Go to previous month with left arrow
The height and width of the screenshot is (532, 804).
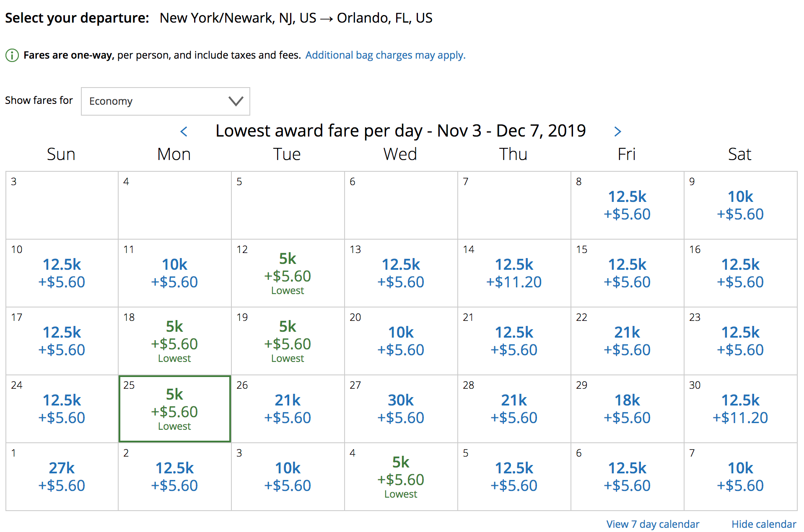(184, 132)
